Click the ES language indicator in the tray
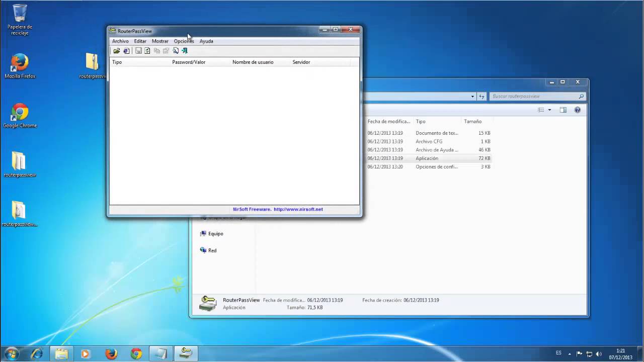644x362 pixels. click(558, 353)
